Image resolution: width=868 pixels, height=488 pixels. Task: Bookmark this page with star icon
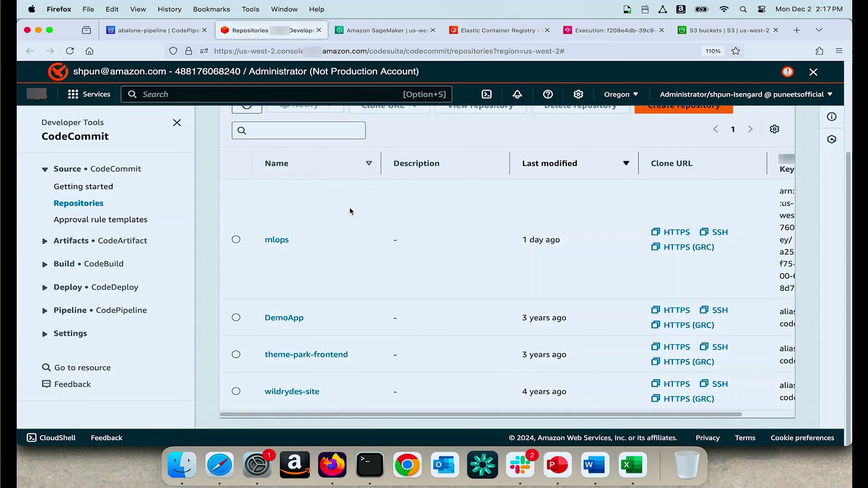pos(736,51)
